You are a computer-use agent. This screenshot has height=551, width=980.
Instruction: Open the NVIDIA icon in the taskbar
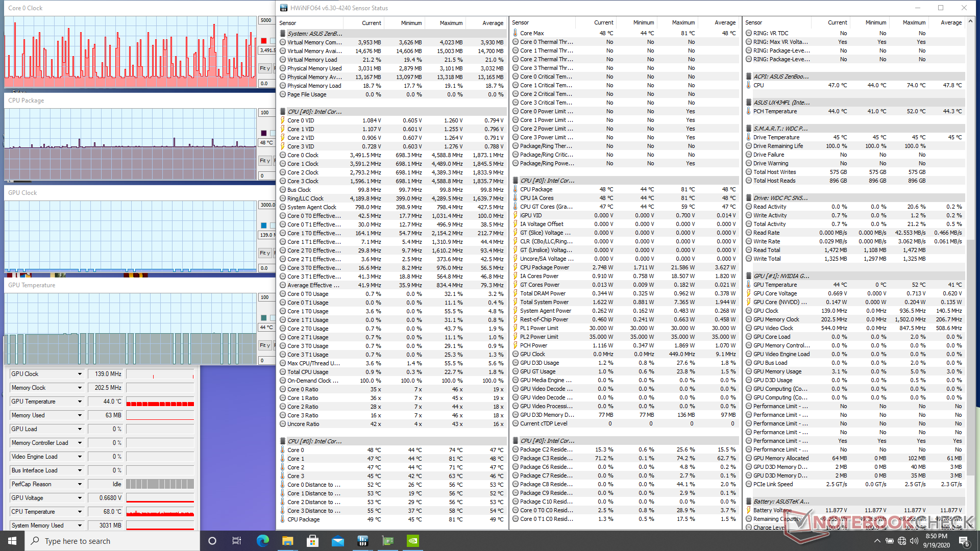[x=413, y=541]
